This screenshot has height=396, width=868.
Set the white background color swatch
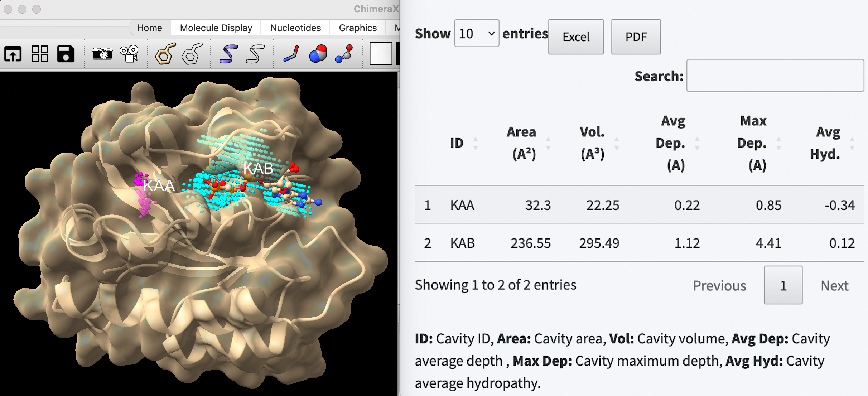click(x=380, y=54)
